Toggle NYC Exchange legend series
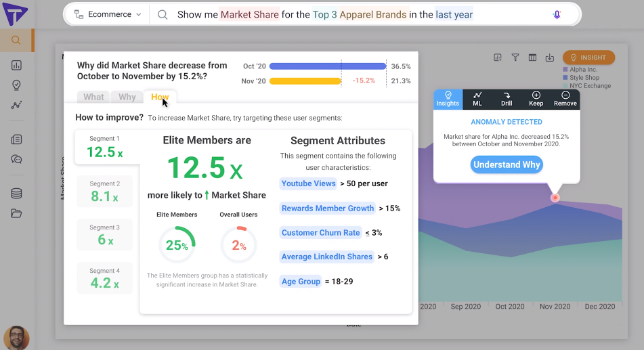This screenshot has width=644, height=350. pyautogui.click(x=586, y=86)
